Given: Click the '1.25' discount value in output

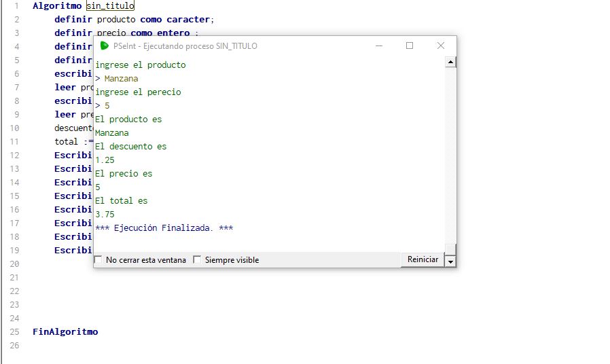Looking at the screenshot, I should point(105,160).
